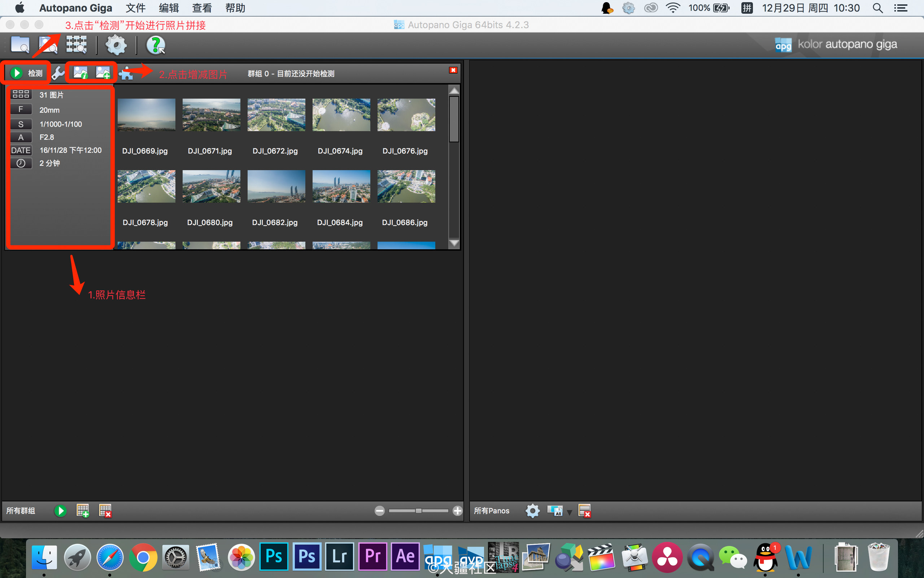Click the select images icon in the toolbar
The width and height of the screenshot is (924, 578).
pos(48,45)
